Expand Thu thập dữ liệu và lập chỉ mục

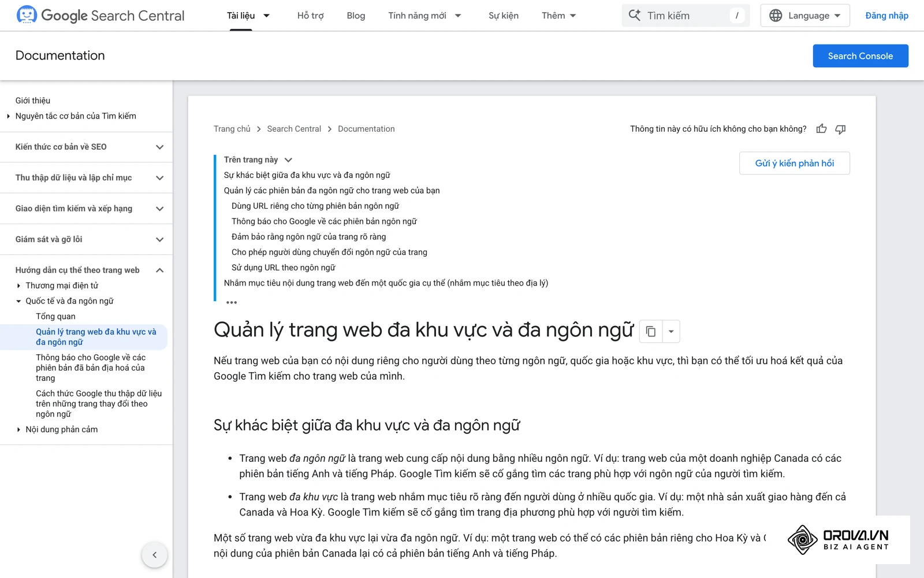pyautogui.click(x=160, y=178)
